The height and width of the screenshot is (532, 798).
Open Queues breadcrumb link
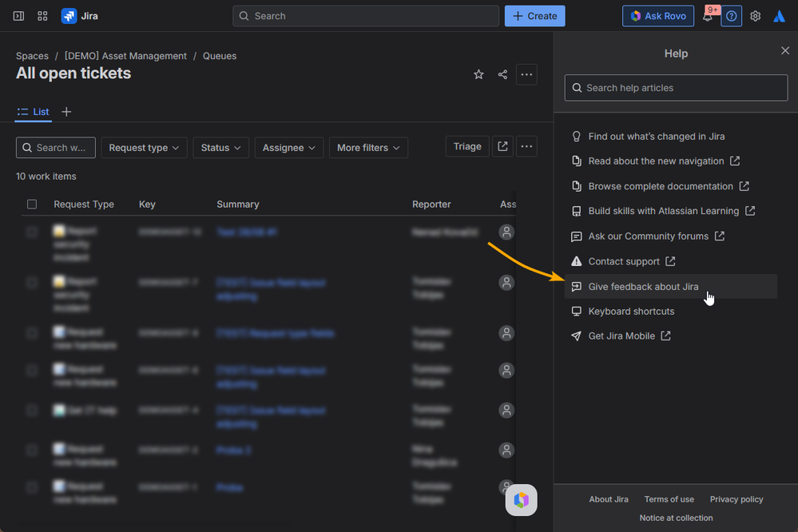[220, 56]
